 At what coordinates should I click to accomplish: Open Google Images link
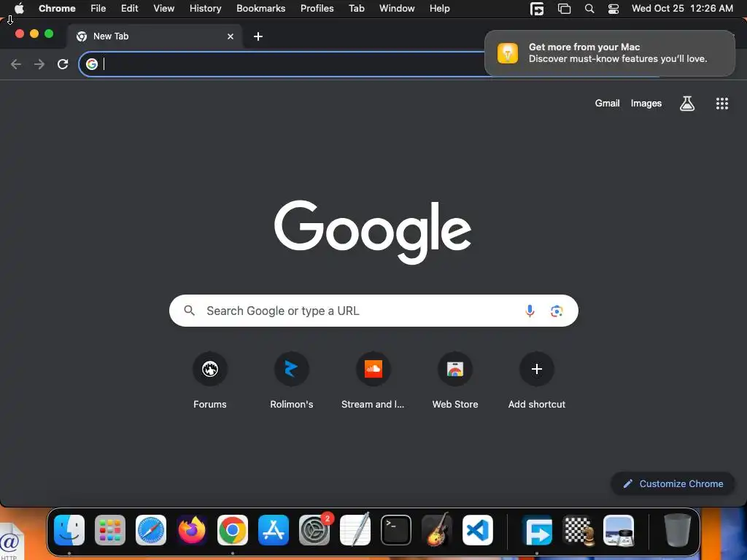pyautogui.click(x=646, y=104)
